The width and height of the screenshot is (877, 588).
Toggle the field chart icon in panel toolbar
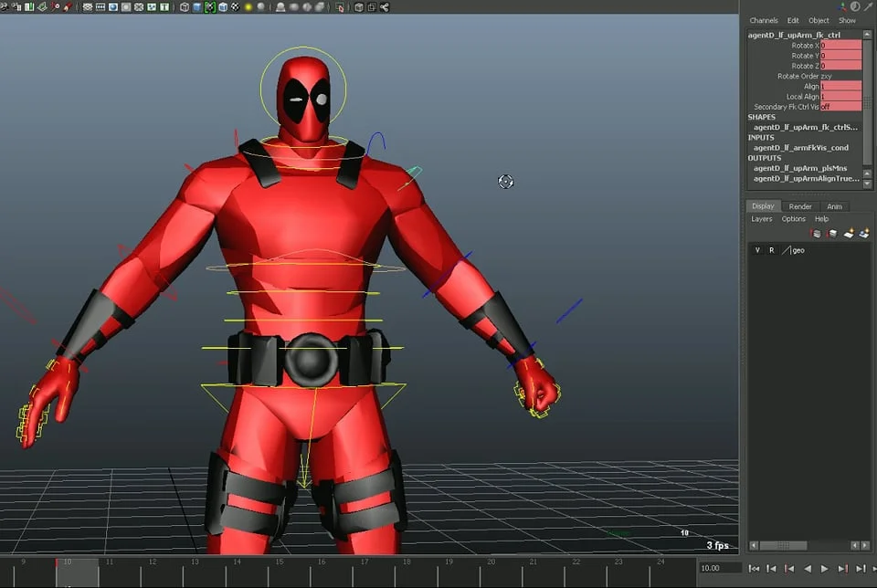[139, 7]
